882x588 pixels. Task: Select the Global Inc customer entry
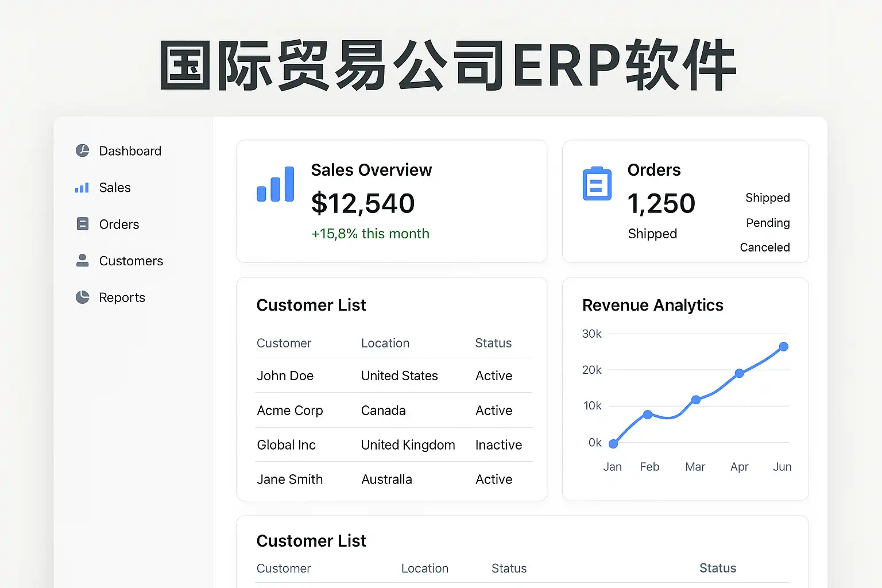pos(286,445)
